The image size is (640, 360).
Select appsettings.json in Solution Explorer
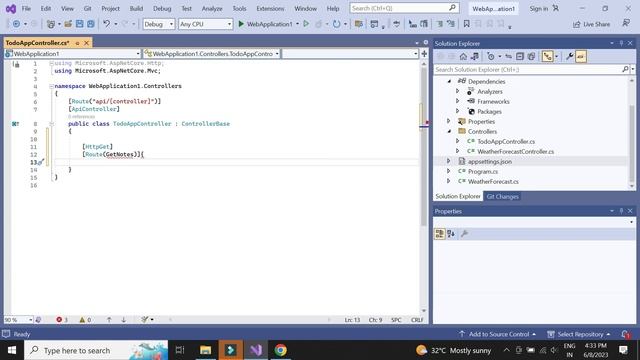pos(489,161)
